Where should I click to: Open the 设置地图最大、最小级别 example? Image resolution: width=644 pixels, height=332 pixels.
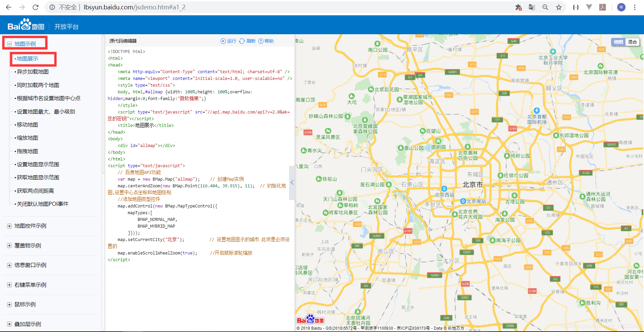click(x=46, y=111)
